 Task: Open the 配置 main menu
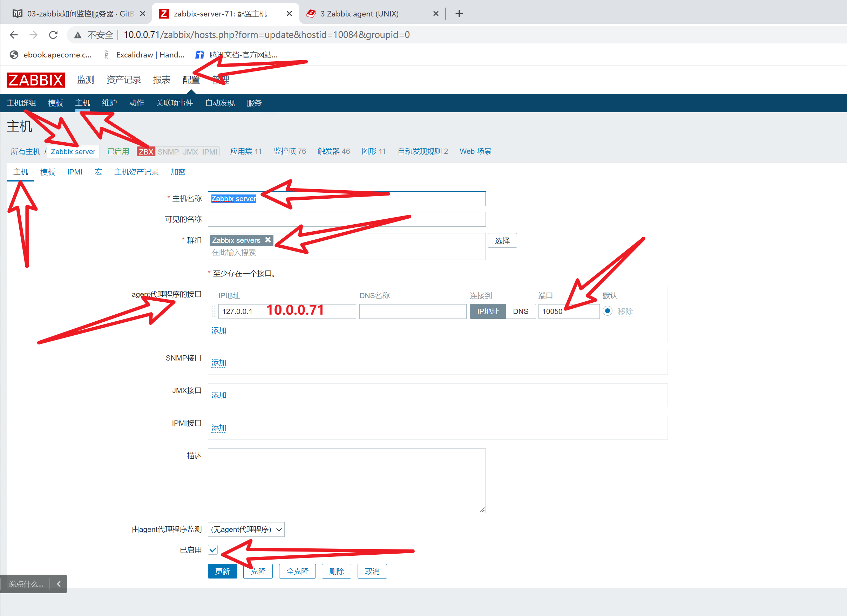[x=191, y=80]
